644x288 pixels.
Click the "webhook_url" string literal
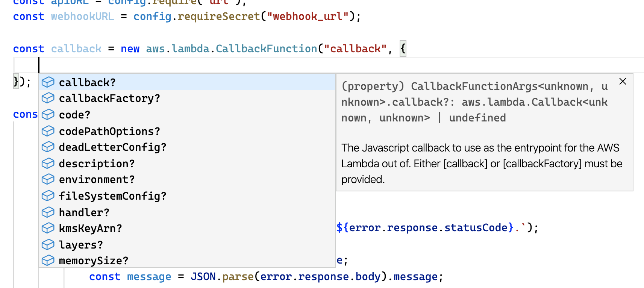[308, 17]
